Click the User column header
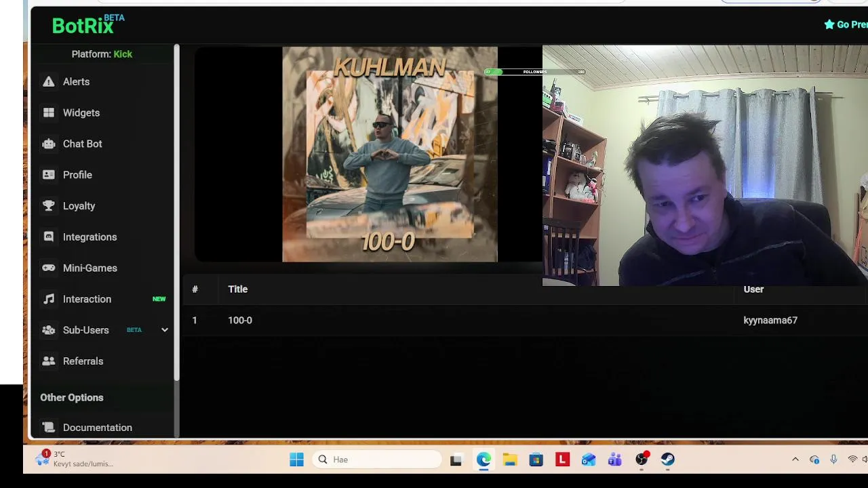This screenshot has width=868, height=488. tap(753, 289)
